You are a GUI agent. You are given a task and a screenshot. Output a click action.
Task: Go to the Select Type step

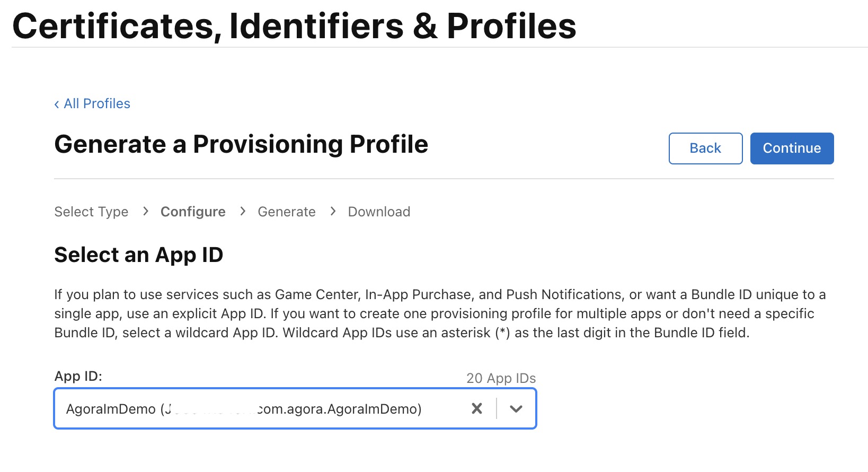pos(91,212)
